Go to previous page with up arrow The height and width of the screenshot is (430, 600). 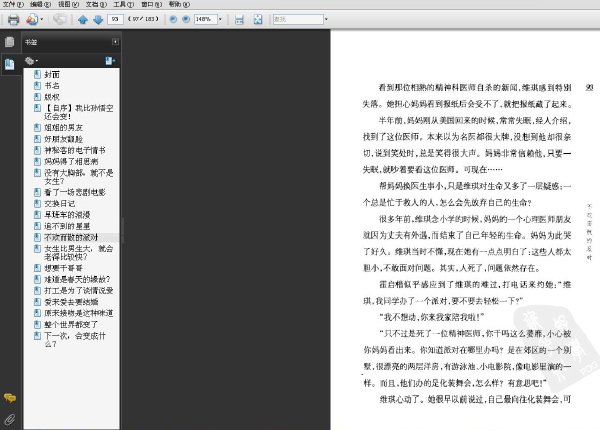tap(83, 20)
